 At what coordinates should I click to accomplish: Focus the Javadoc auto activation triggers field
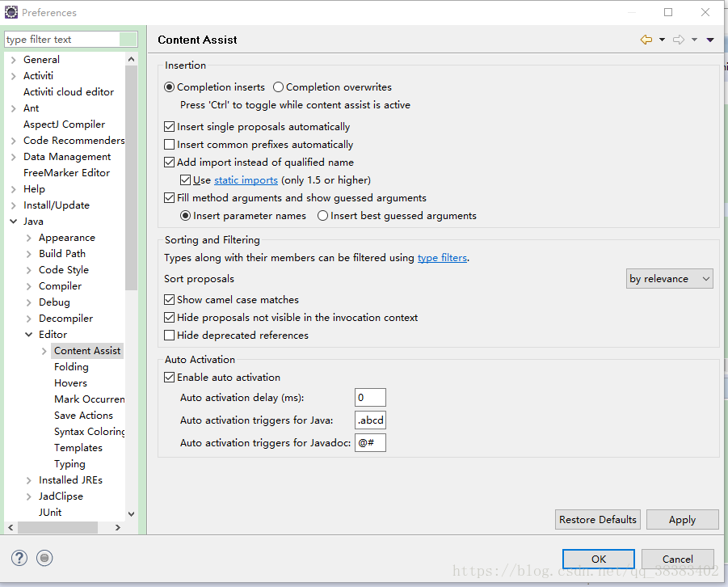click(370, 443)
